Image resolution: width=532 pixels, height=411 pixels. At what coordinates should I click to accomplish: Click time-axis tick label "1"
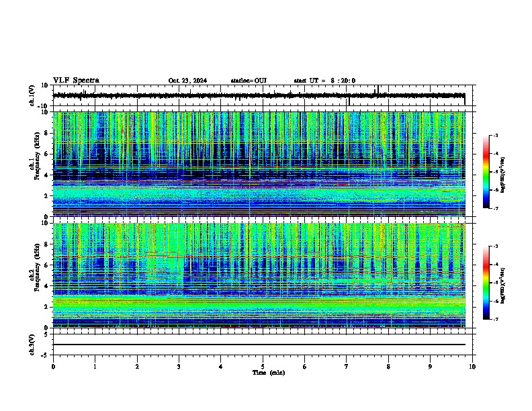click(95, 367)
